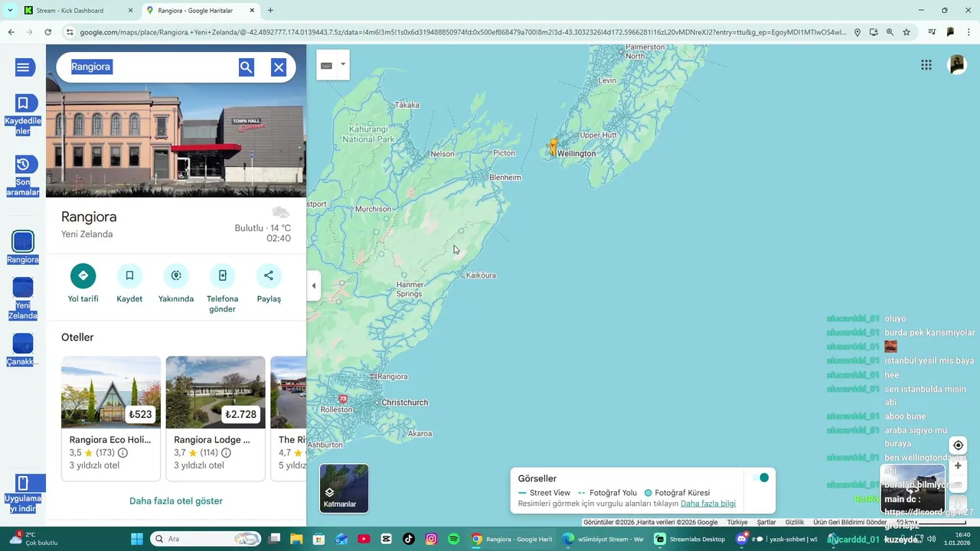Open Katmanlar layers thumbnail
The width and height of the screenshot is (980, 551).
pyautogui.click(x=344, y=488)
